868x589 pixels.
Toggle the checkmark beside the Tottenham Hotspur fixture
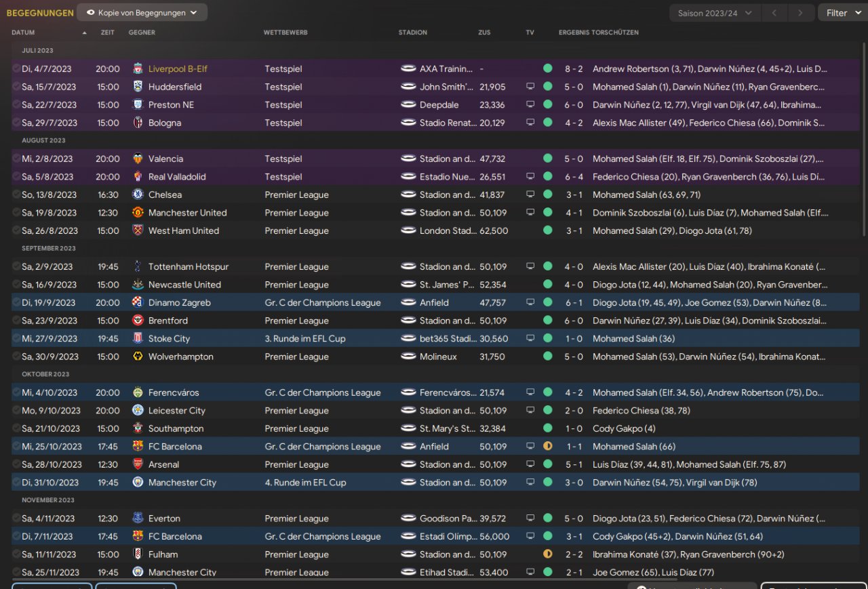pyautogui.click(x=16, y=266)
